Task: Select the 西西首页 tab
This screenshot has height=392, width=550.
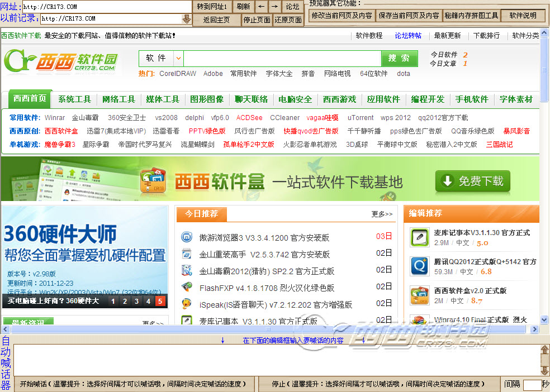Action: (x=30, y=98)
